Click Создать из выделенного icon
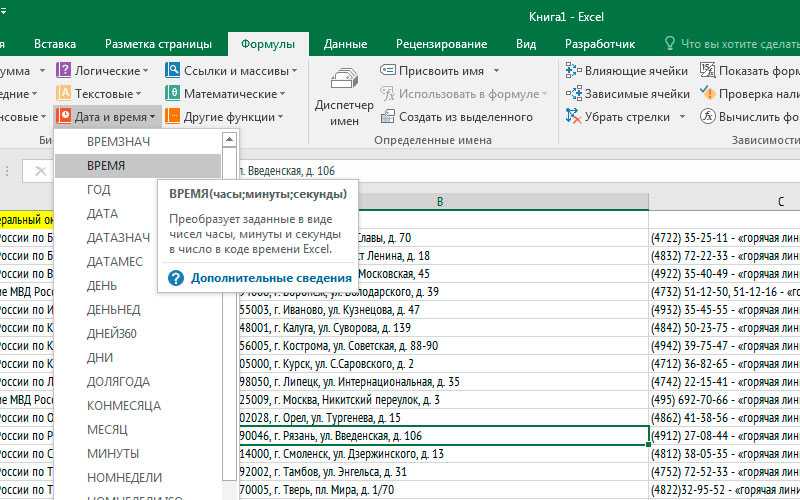The height and width of the screenshot is (500, 800). pos(388,116)
